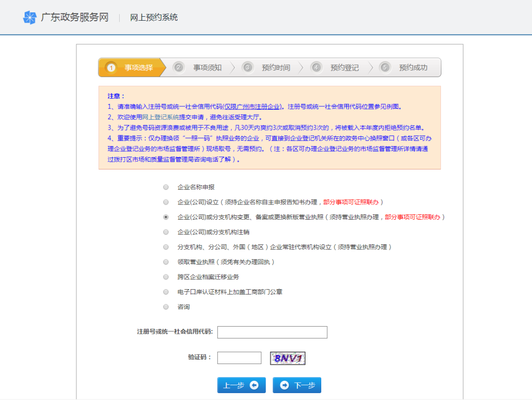Click the 领取营业执照 option label
This screenshot has height=401, width=532.
226,262
